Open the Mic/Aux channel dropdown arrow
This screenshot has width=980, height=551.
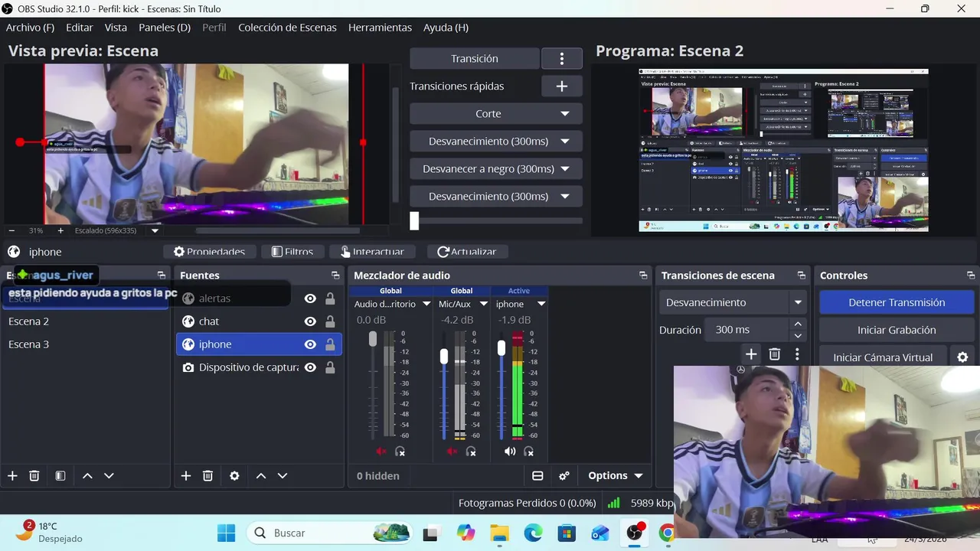483,305
